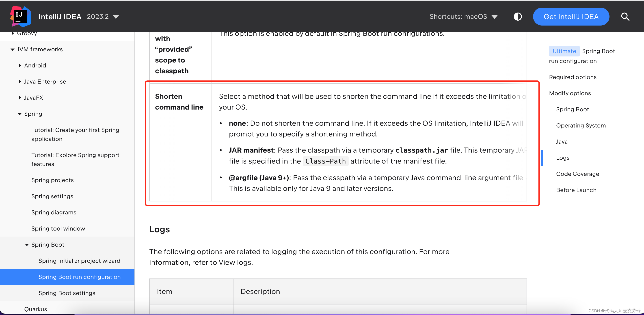644x315 pixels.
Task: Open the Spring tool window page
Action: [58, 229]
